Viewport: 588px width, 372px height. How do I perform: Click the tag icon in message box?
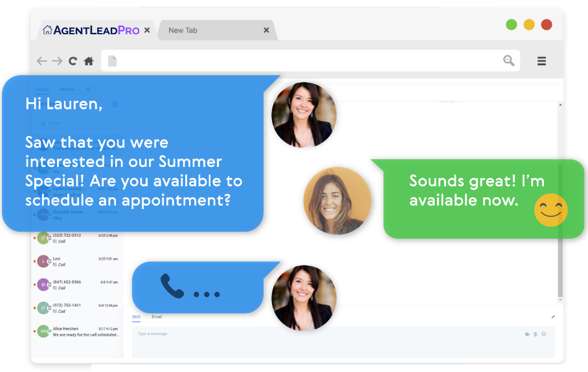tap(527, 334)
